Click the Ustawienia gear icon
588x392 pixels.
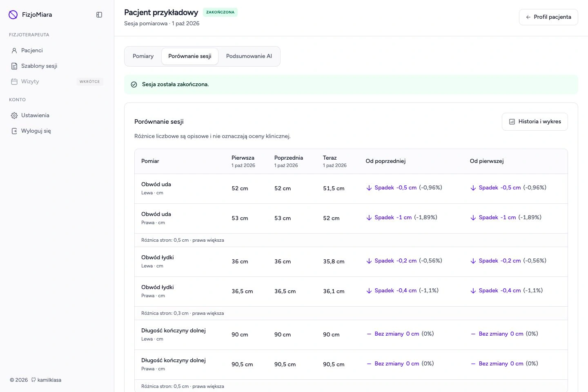14,116
